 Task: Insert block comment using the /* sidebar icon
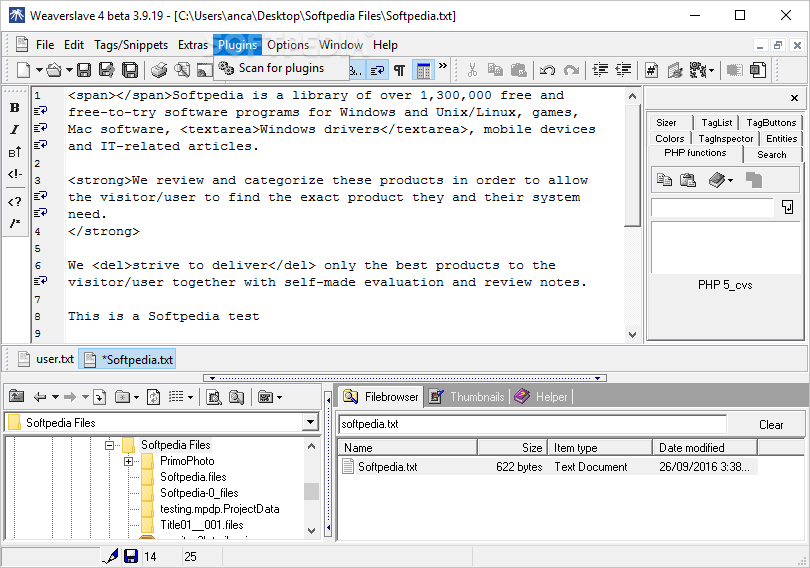(x=14, y=223)
